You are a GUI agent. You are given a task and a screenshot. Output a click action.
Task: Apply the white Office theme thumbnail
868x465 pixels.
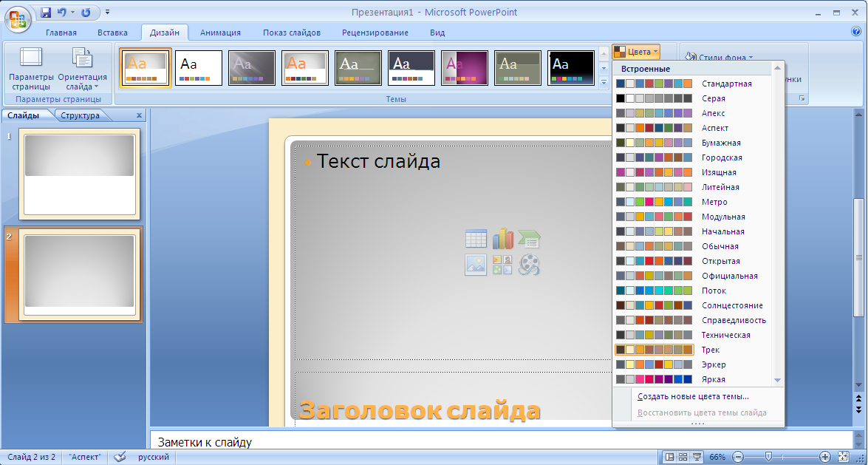coord(199,68)
